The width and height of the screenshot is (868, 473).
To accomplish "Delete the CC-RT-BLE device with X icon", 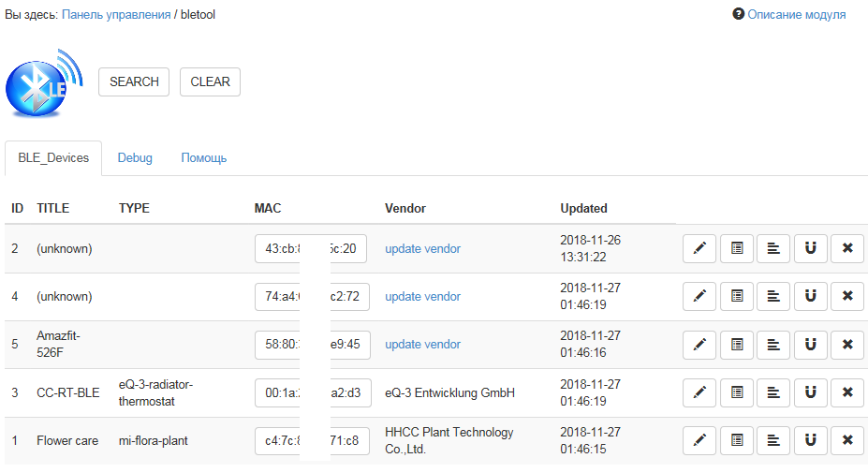I will click(x=847, y=392).
